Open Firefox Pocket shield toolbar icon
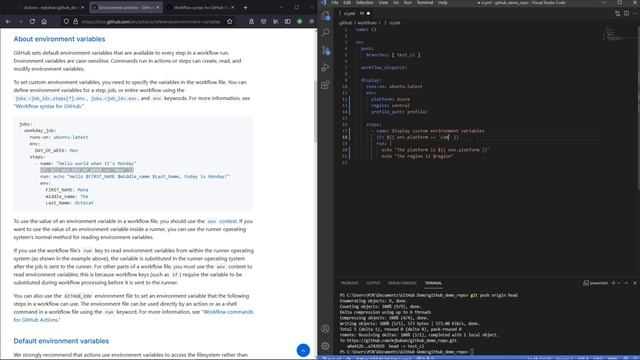Image resolution: width=640 pixels, height=360 pixels. click(x=264, y=21)
